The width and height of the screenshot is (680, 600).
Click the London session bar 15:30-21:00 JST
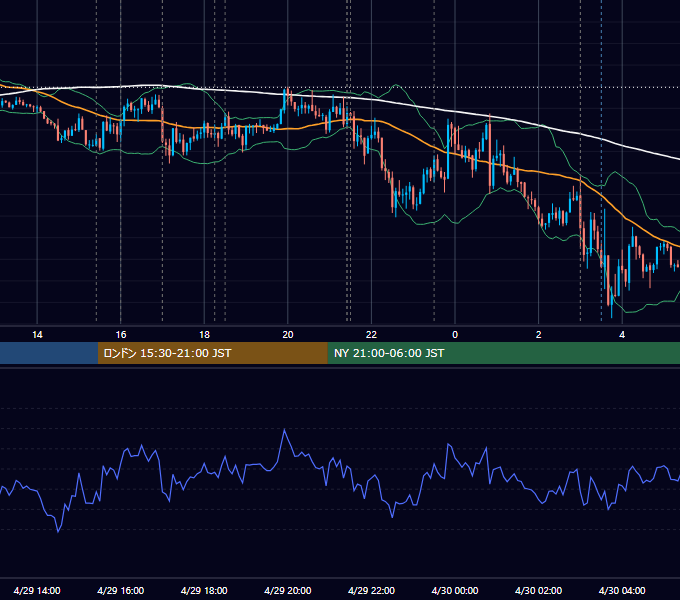[x=212, y=353]
